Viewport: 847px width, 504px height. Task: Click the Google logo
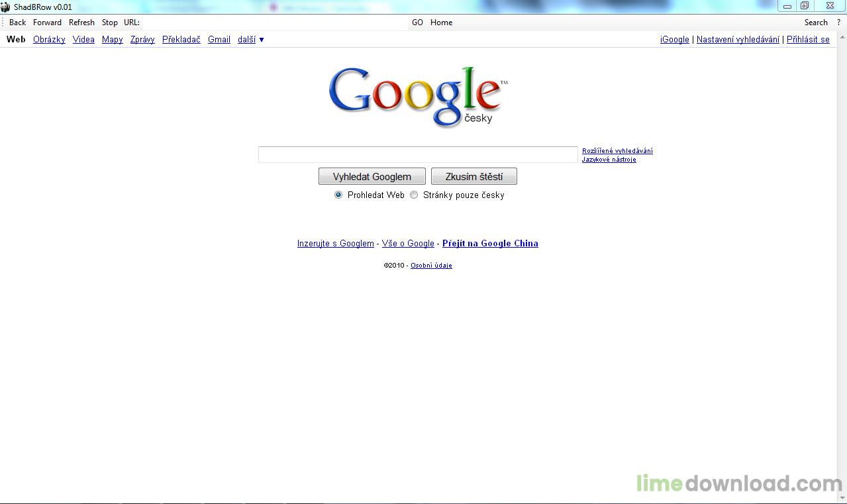(x=419, y=96)
